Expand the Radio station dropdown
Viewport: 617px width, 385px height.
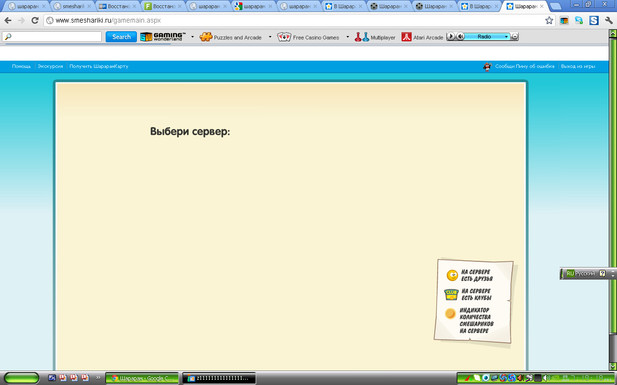pyautogui.click(x=506, y=37)
